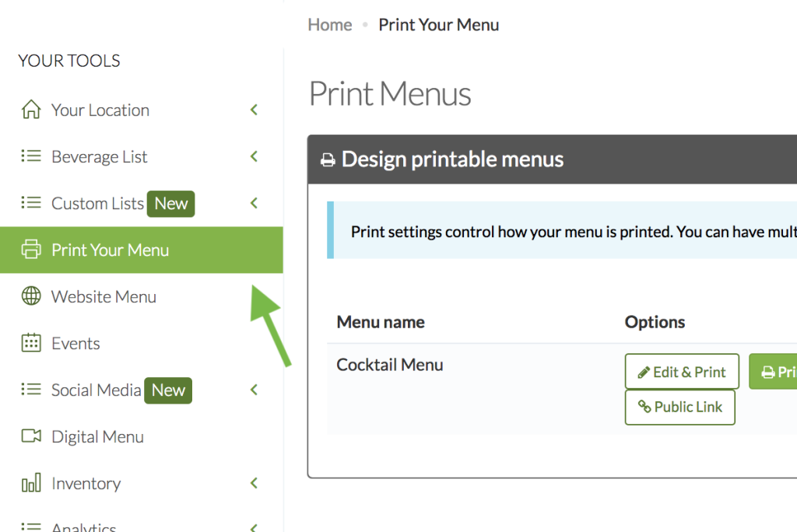Open the Events sidebar item
Screen dimensions: 797x532
click(75, 343)
